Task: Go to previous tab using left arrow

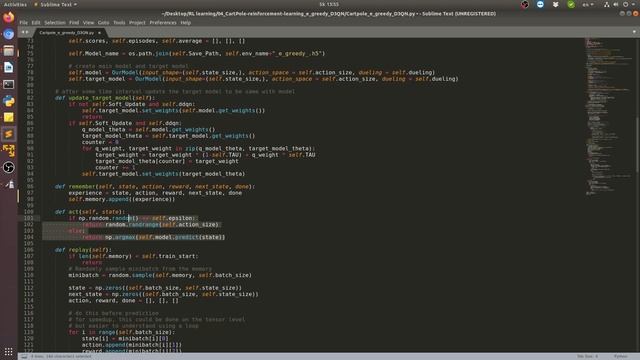Action: [x=23, y=32]
